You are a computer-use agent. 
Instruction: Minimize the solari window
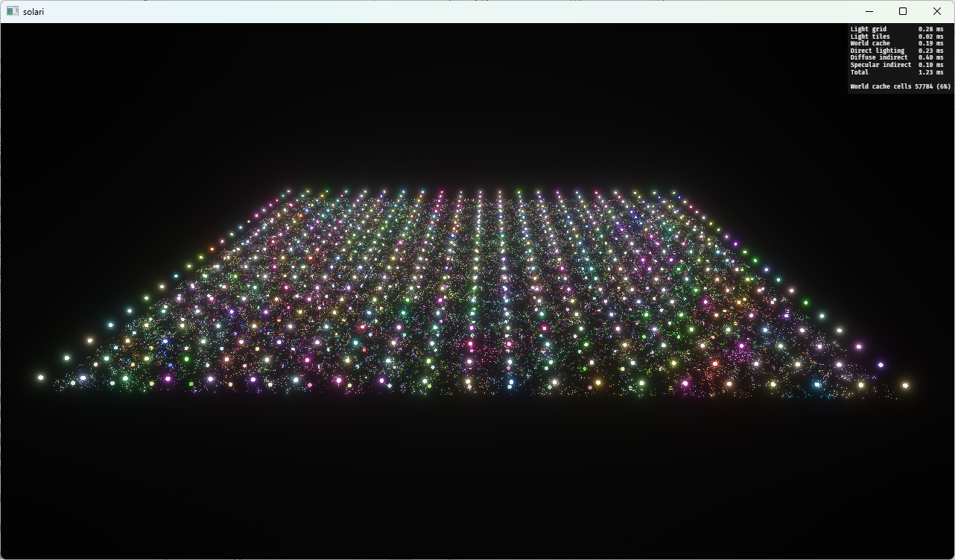869,11
